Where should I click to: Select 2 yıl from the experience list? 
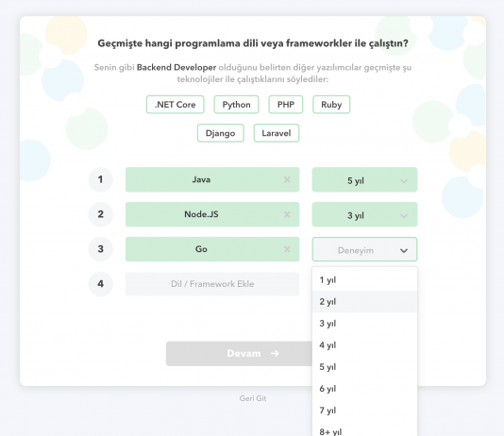pyautogui.click(x=364, y=302)
